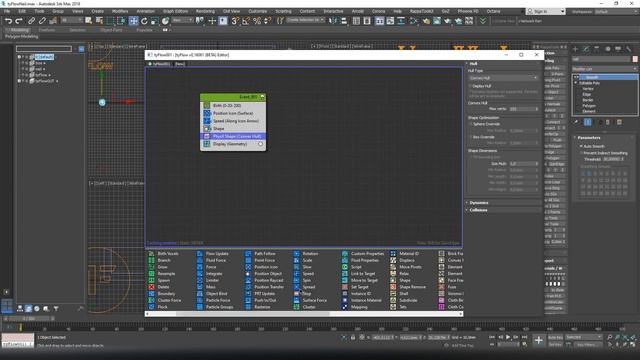640x360 pixels.
Task: Toggle the Percent Snap icon
Action: pyautogui.click(x=257, y=20)
